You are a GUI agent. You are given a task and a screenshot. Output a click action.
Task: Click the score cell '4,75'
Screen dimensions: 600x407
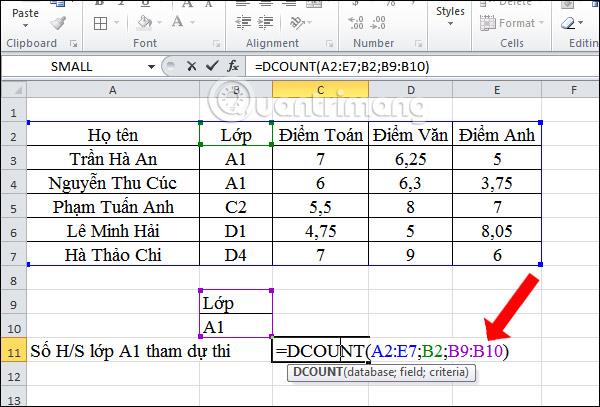pos(320,231)
